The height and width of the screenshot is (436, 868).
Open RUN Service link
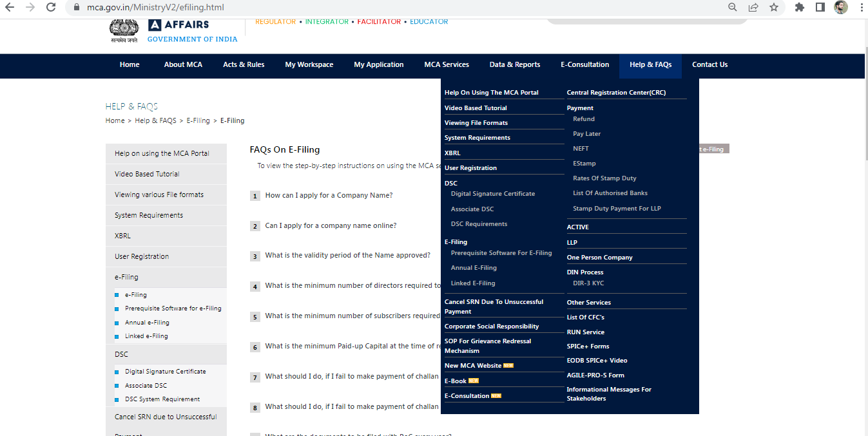[x=586, y=332]
